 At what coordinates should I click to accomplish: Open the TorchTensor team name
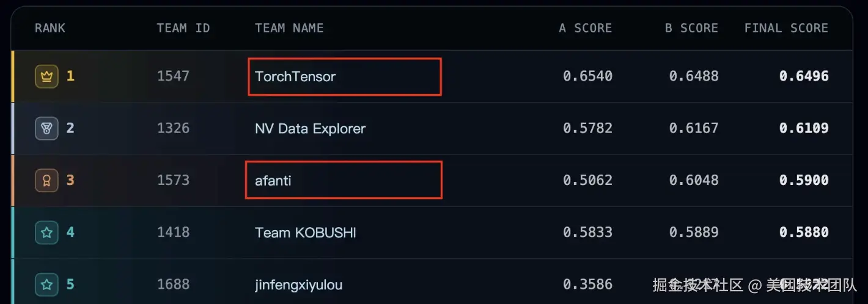tap(295, 76)
